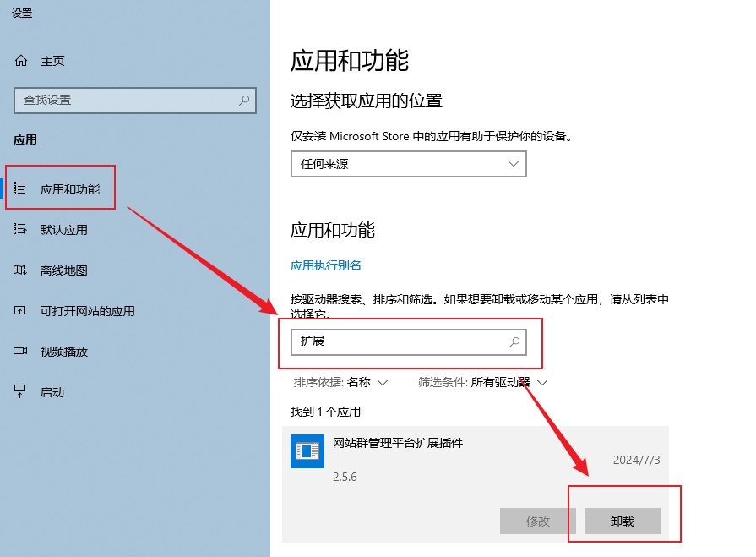Select 默认应用 in sidebar
The width and height of the screenshot is (756, 557).
pyautogui.click(x=63, y=230)
